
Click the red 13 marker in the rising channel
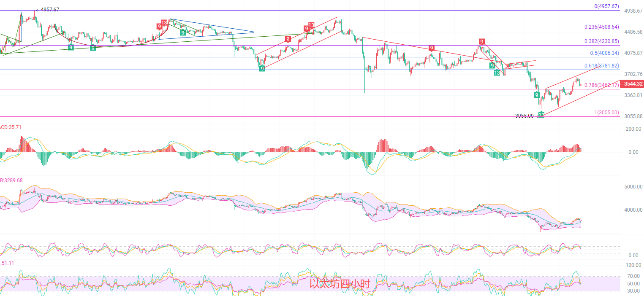pyautogui.click(x=311, y=25)
